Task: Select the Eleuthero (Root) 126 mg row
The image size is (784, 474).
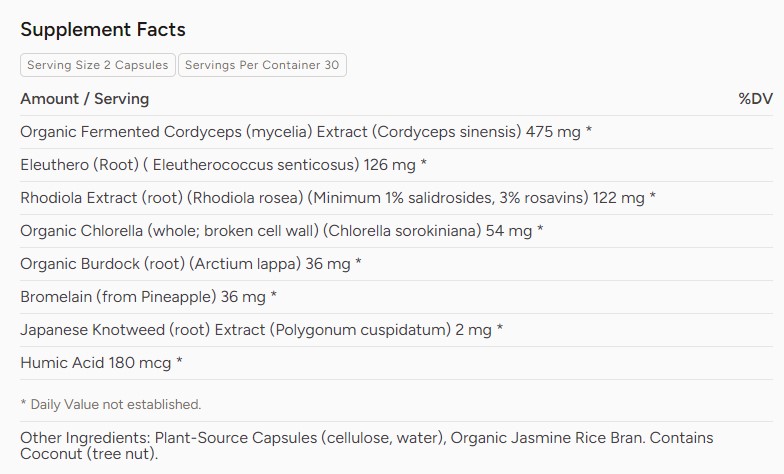Action: point(396,165)
